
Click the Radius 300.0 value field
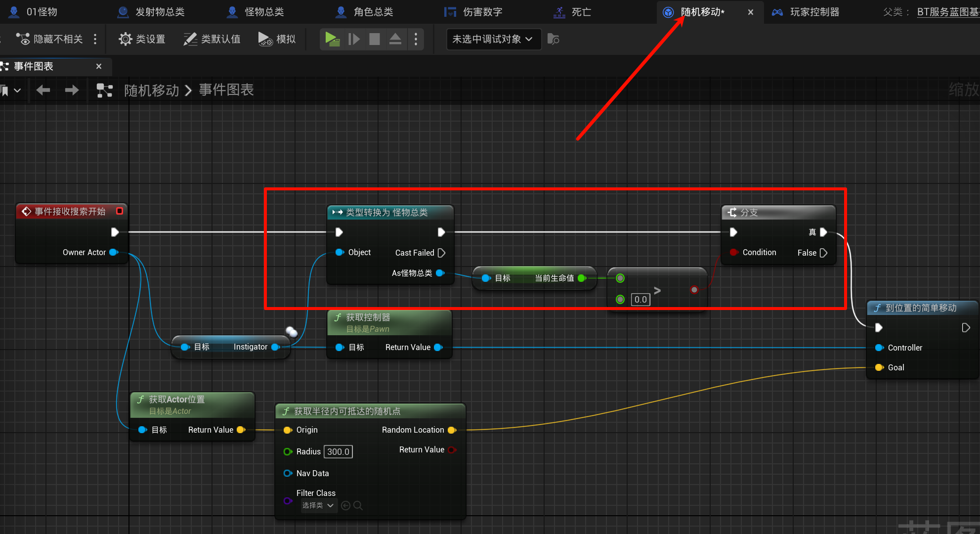point(338,451)
